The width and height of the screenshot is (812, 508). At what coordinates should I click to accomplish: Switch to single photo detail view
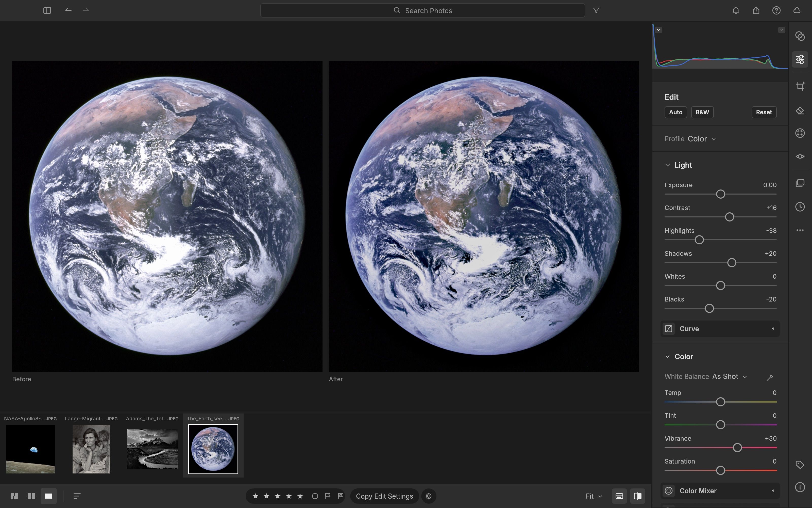coord(49,496)
